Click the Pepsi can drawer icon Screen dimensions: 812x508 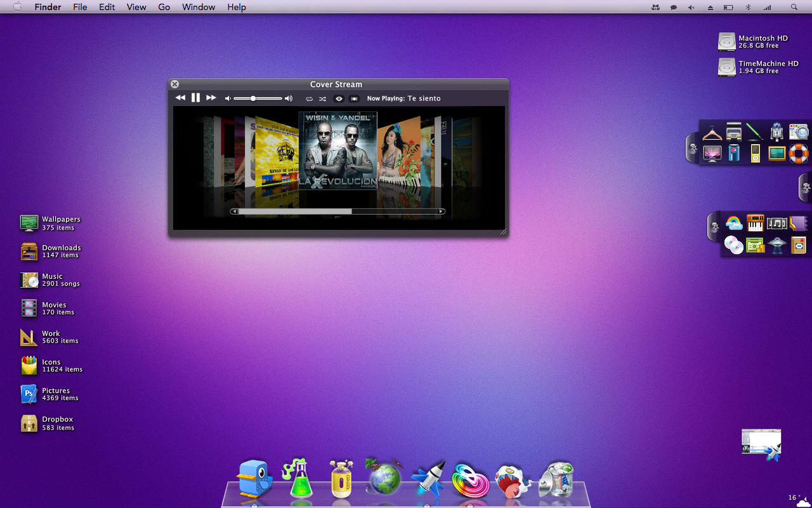coord(734,153)
